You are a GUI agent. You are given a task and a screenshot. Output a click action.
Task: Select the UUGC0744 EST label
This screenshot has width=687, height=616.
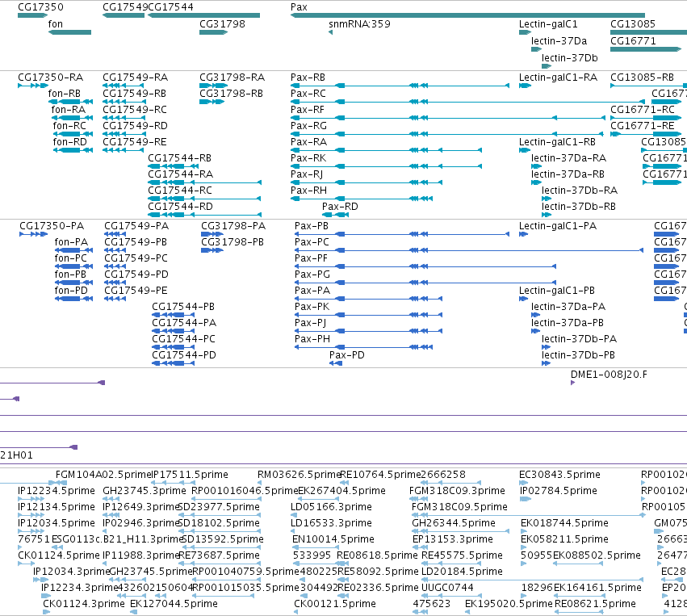[x=447, y=588]
